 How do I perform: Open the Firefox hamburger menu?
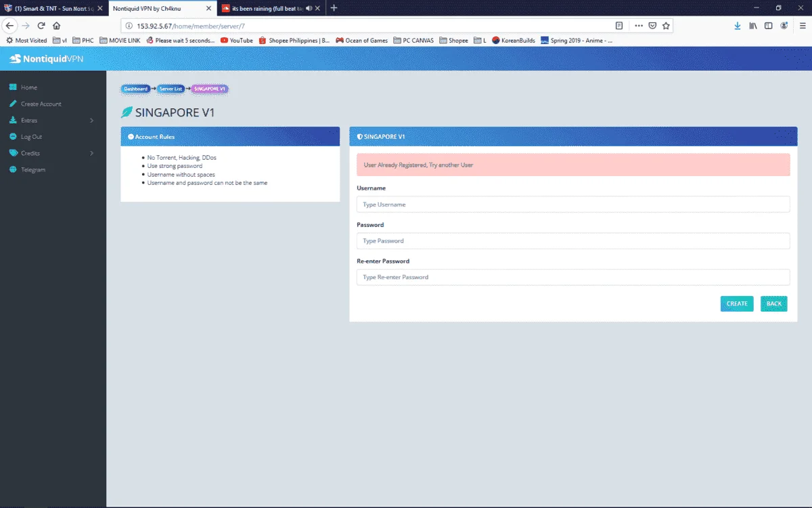coord(802,26)
